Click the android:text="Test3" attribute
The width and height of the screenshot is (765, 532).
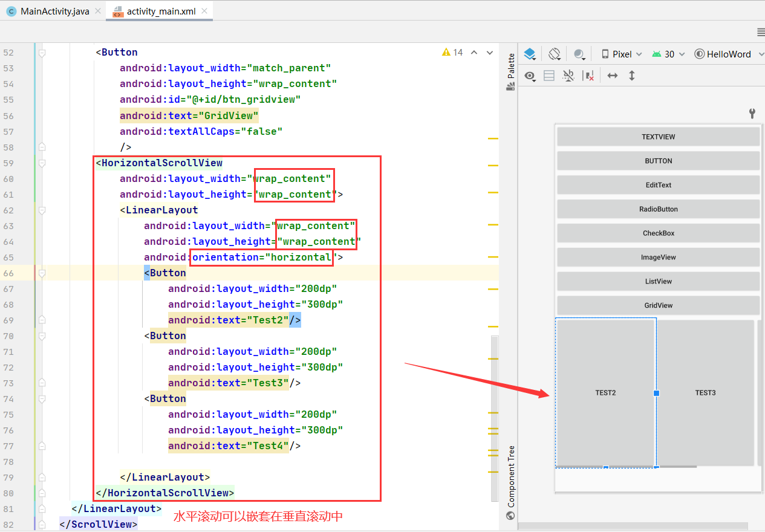coord(229,383)
